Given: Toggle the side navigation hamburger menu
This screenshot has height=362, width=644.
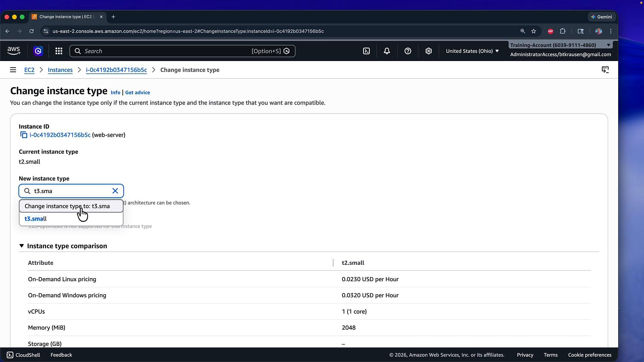Looking at the screenshot, I should [x=13, y=70].
